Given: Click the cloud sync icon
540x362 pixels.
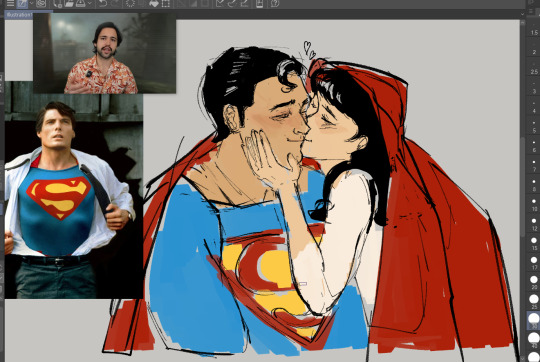Looking at the screenshot, I should click(x=41, y=3).
